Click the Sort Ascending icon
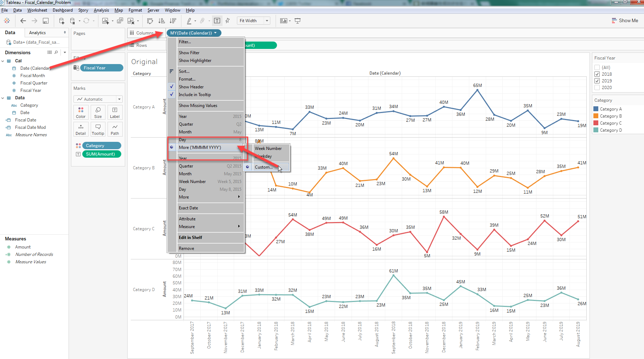Image resolution: width=644 pixels, height=359 pixels. (x=162, y=21)
